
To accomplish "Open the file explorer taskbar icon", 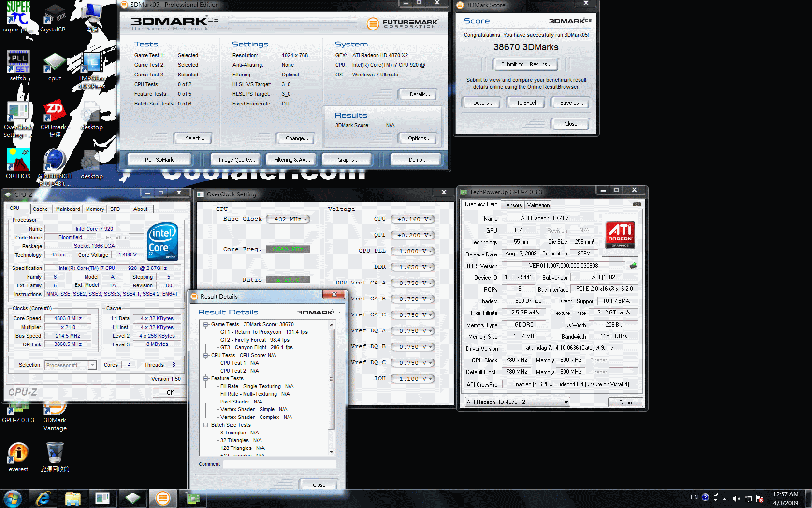I will tap(73, 498).
